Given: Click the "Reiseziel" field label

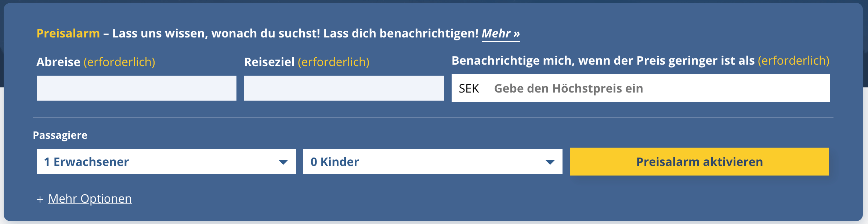Looking at the screenshot, I should click(269, 62).
